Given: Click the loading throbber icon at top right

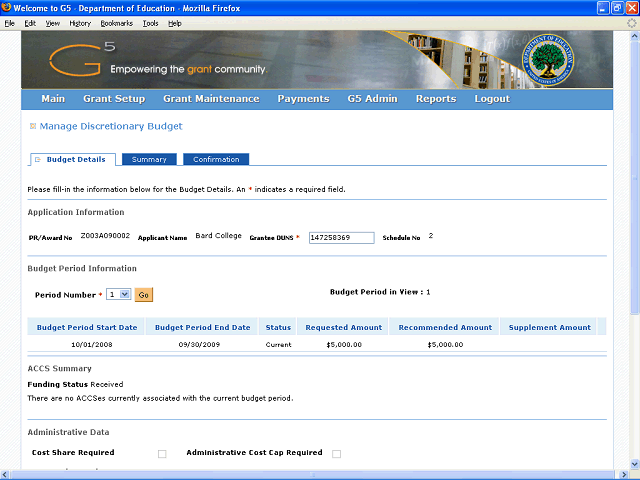Looking at the screenshot, I should (631, 22).
